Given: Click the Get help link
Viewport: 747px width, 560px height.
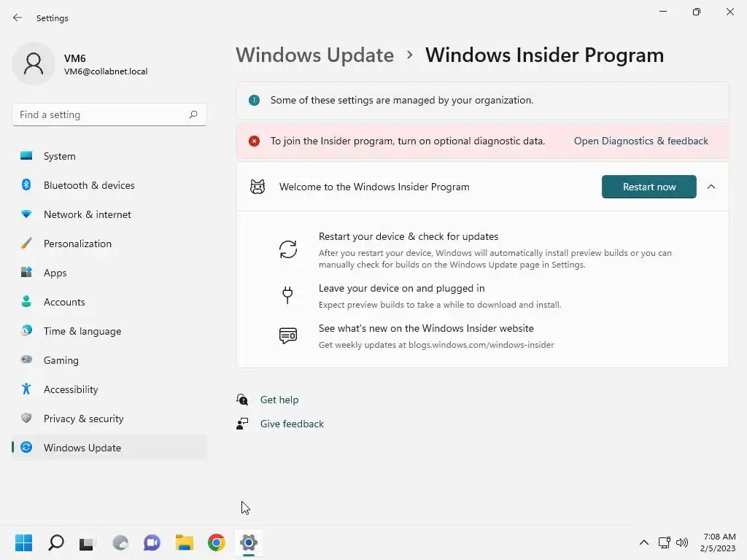Looking at the screenshot, I should point(279,400).
